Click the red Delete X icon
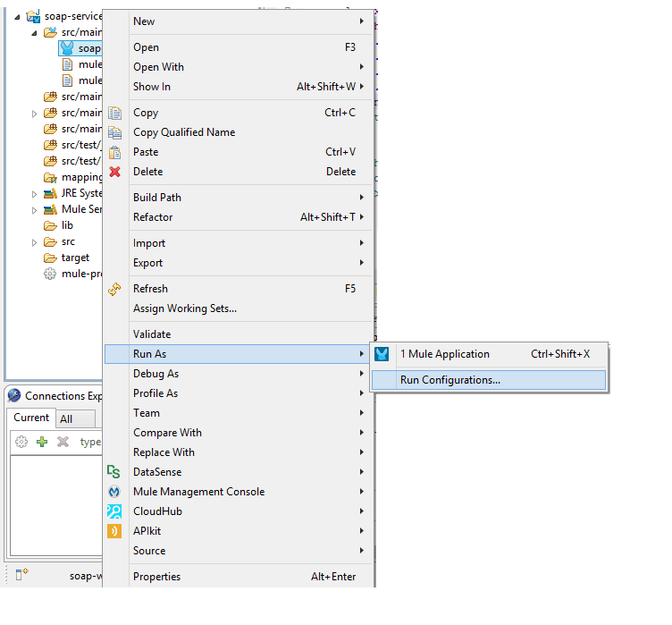672x625 pixels. (x=114, y=172)
